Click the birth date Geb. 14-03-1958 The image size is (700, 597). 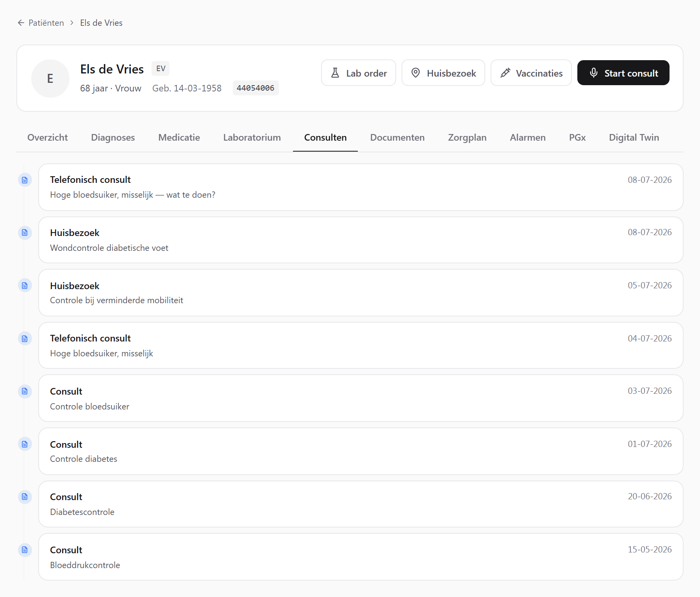point(187,88)
